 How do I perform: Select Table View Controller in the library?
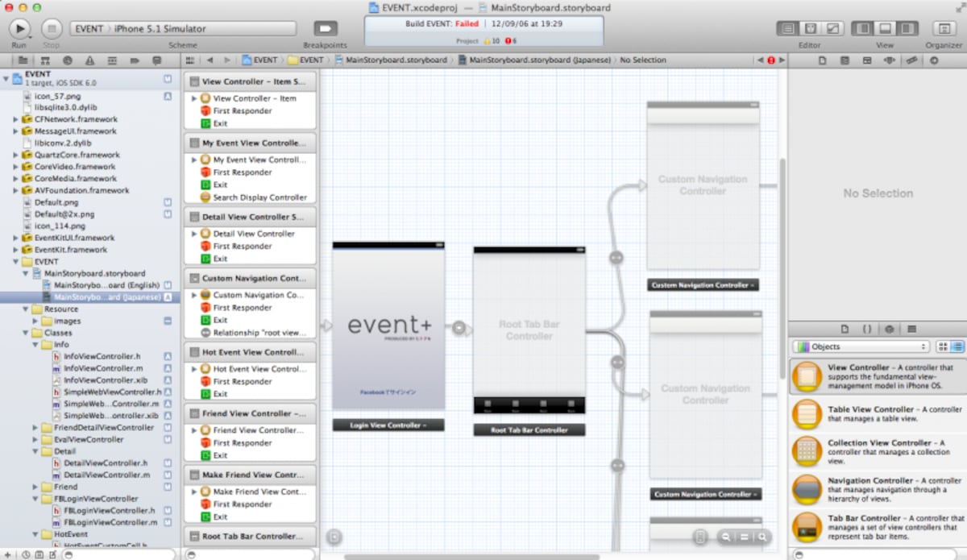(x=878, y=415)
